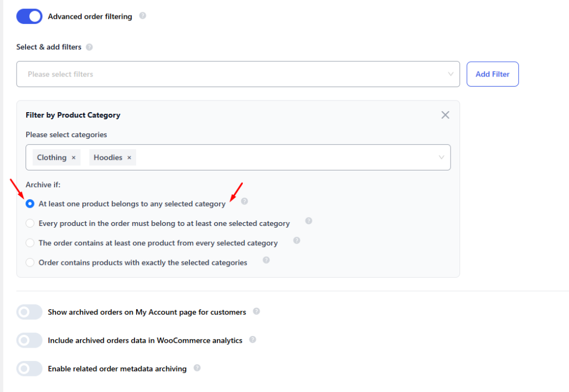Click the 'Archive if:' label
Viewport: 569px width, 392px height.
tap(43, 185)
